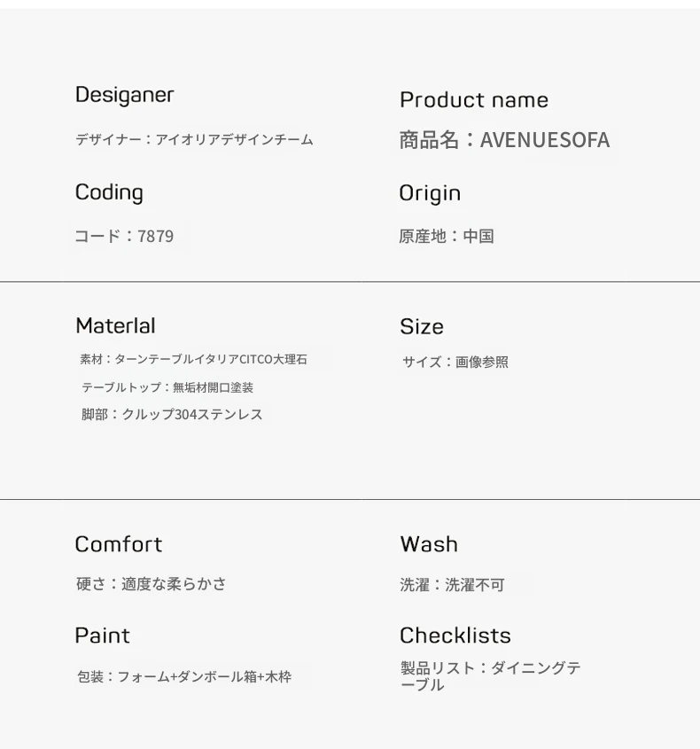Click the Materlal heading
Screen dimensions: 700x749
tap(115, 326)
